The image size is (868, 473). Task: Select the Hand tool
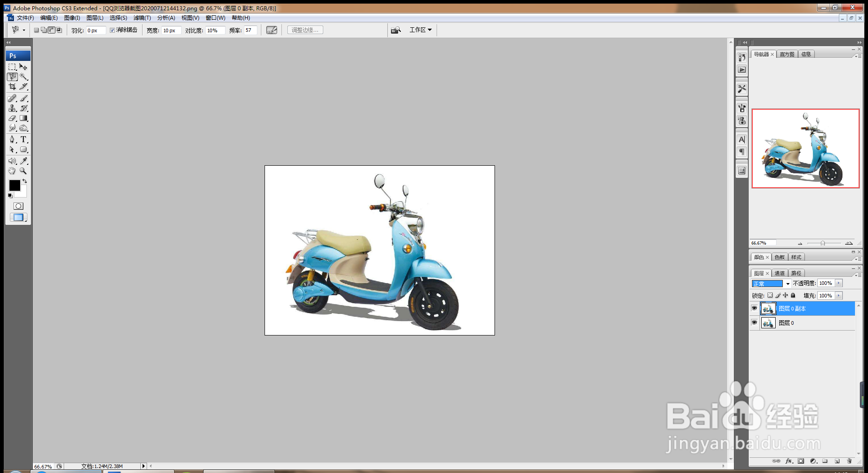(x=12, y=171)
